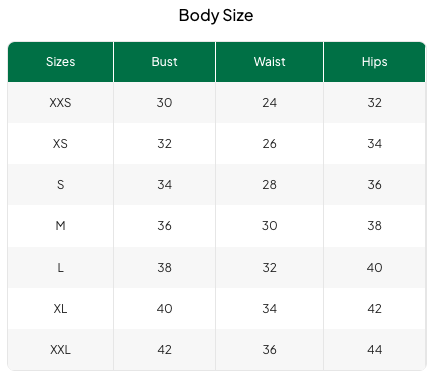
Task: Click the Body Size heading
Action: (216, 16)
